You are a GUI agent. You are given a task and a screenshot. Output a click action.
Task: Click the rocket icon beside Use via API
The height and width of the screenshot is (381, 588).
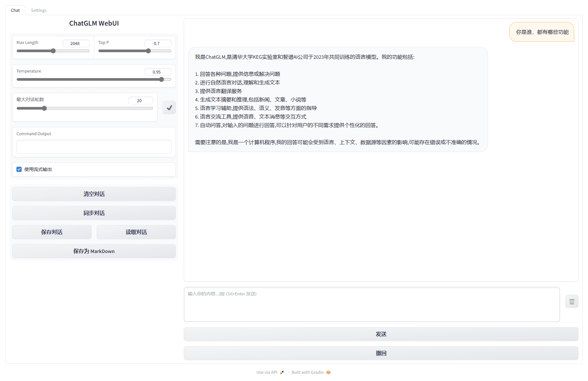(x=282, y=372)
